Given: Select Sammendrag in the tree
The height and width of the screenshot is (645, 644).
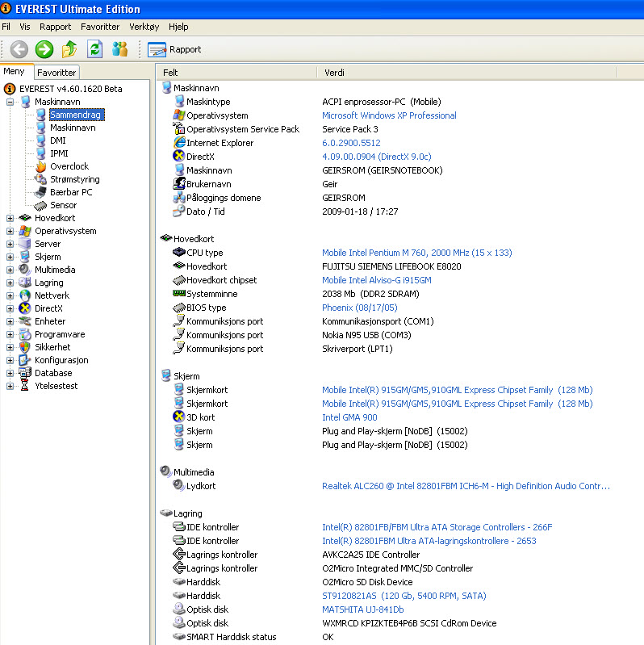Looking at the screenshot, I should [77, 115].
